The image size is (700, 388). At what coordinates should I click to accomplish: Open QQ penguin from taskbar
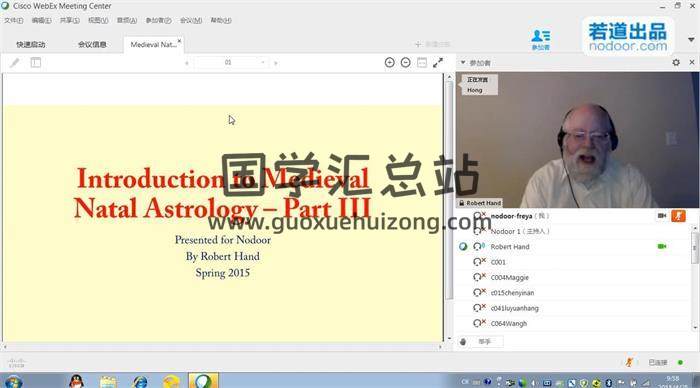(77, 381)
